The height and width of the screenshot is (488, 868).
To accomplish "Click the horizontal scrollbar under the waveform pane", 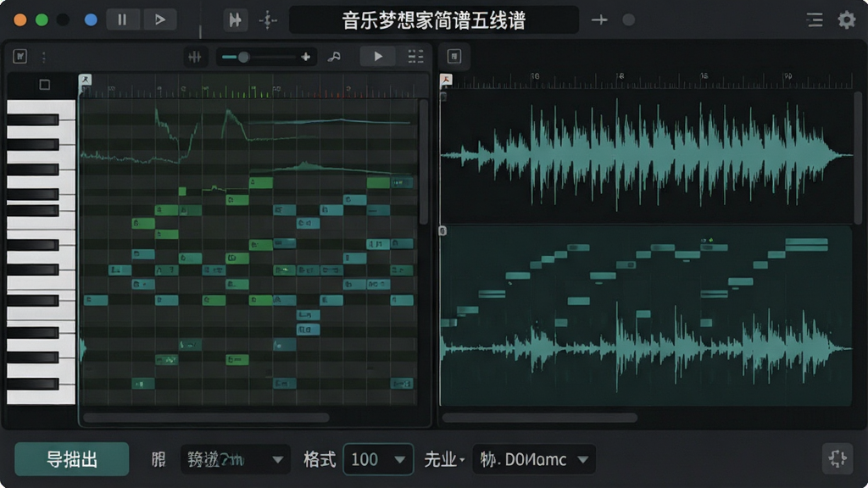I will 540,418.
